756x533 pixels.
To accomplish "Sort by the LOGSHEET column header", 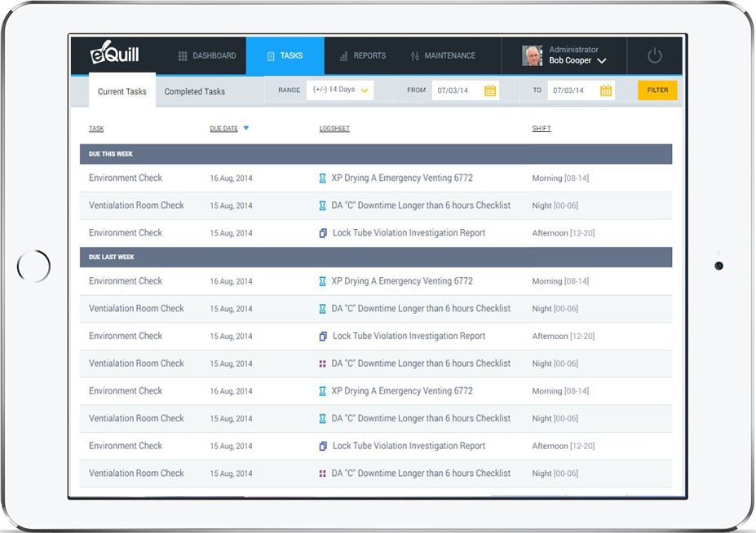I will (334, 129).
